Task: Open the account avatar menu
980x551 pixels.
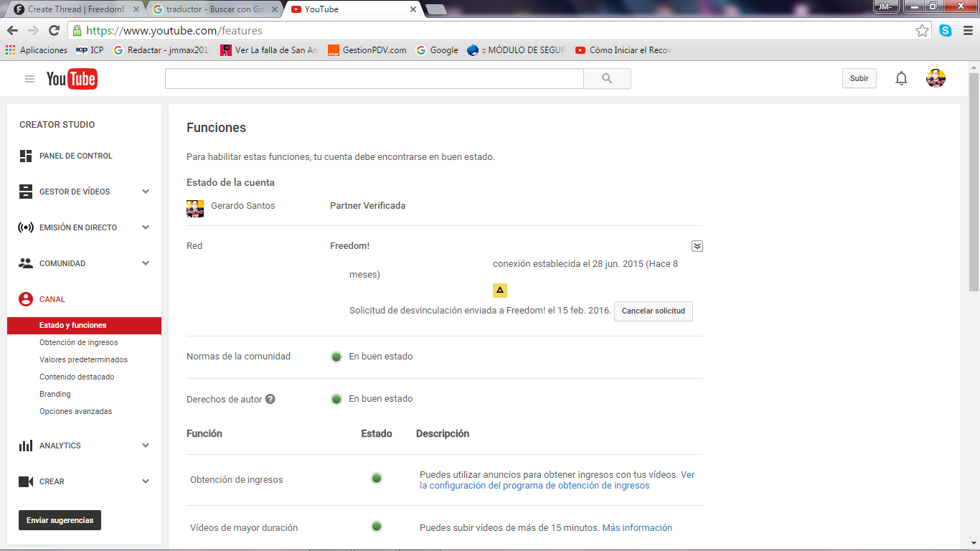Action: click(936, 79)
